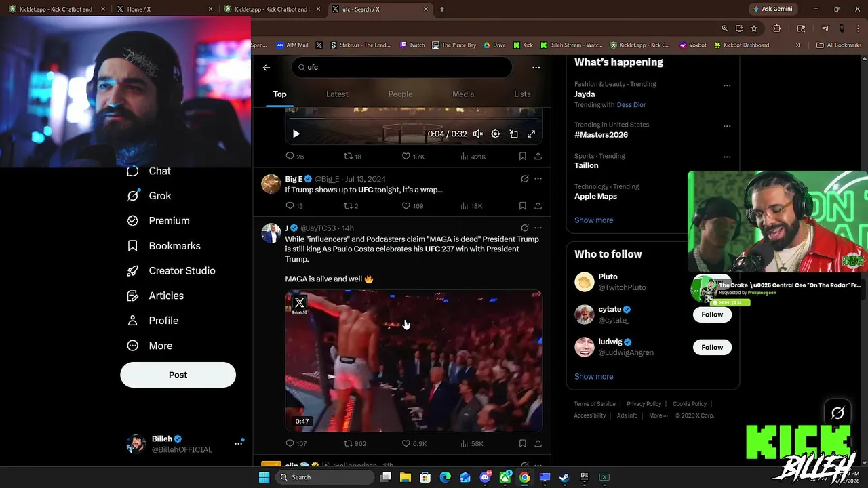Click the Post button
This screenshot has height=488, width=868.
pyautogui.click(x=178, y=375)
